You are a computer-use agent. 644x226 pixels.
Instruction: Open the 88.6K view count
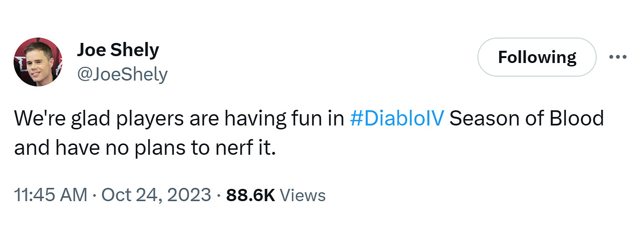click(251, 195)
